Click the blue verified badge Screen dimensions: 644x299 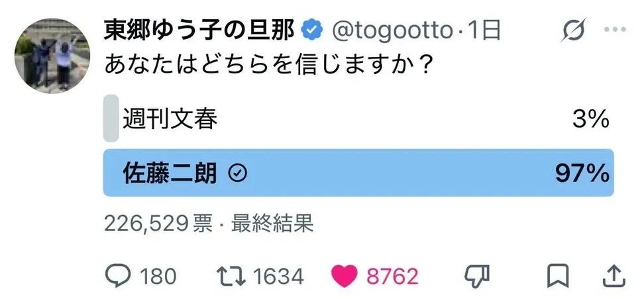313,30
